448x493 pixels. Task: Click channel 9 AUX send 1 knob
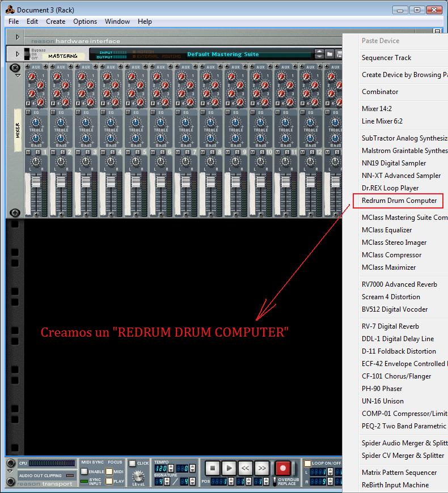pos(231,76)
